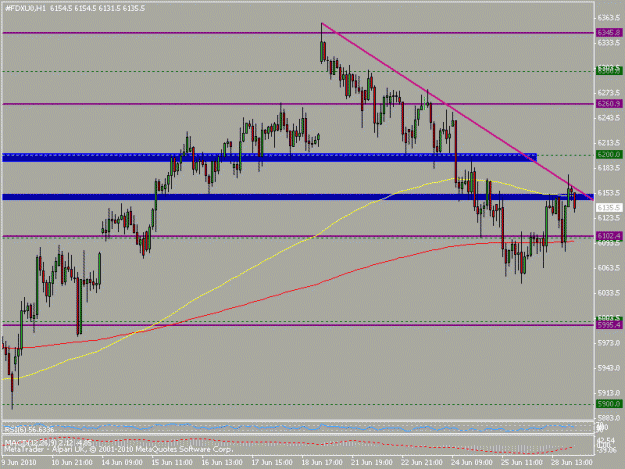
Task: Click the 6243.5 price scale value
Action: tap(609, 118)
